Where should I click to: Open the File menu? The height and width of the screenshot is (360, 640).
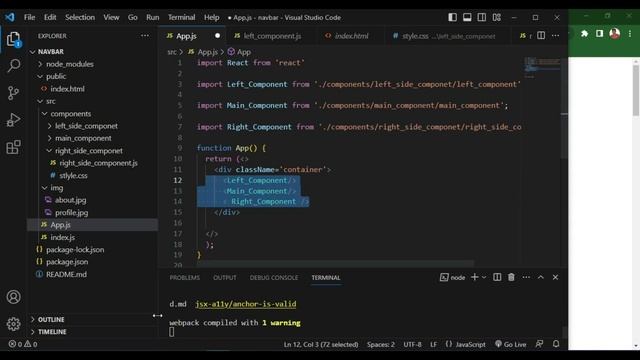(29, 17)
